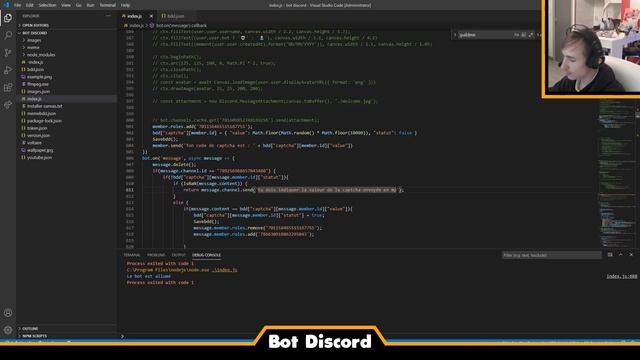
Task: Toggle regex search in find widget
Action: pyautogui.click(x=531, y=35)
